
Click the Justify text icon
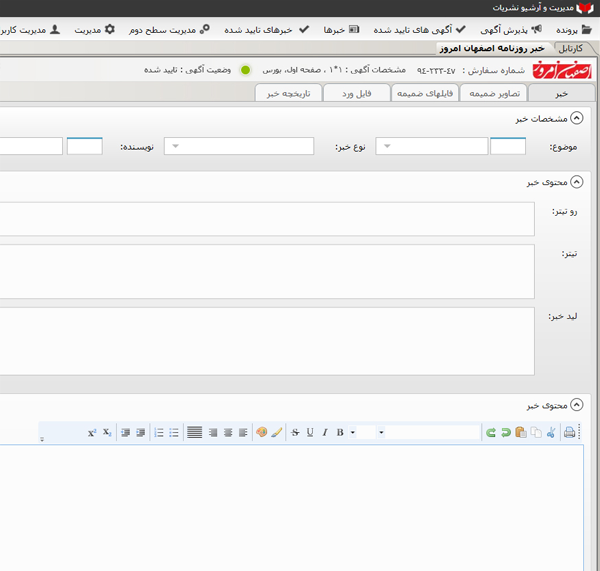tap(194, 432)
